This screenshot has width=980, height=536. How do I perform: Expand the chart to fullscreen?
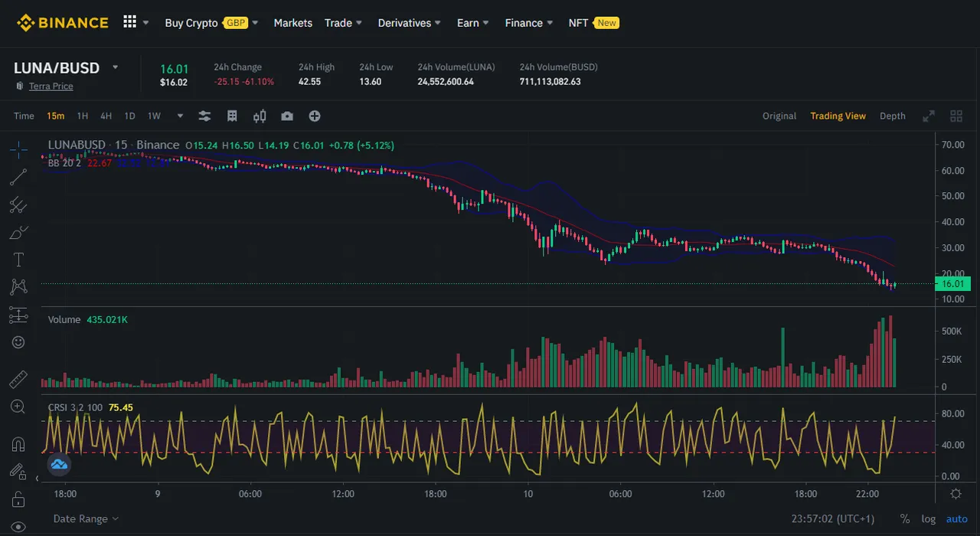[x=929, y=116]
